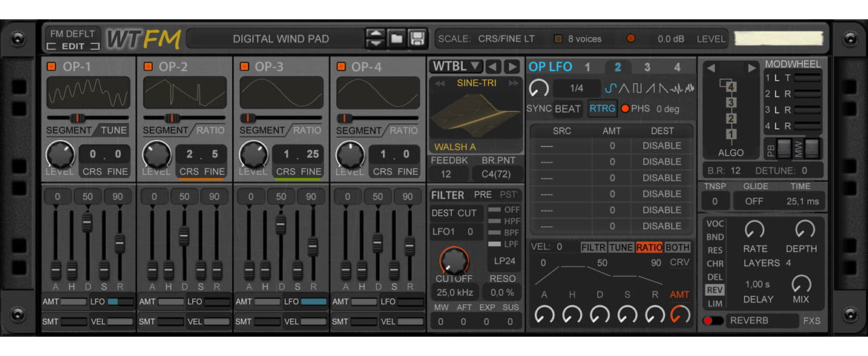Screen dimensions: 868x356
Task: Select the ramp-up saw LFO waveform icon
Action: click(x=650, y=88)
